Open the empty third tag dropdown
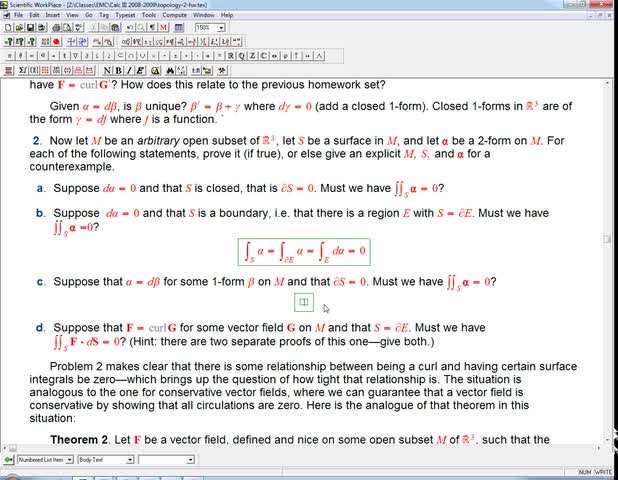 point(190,460)
